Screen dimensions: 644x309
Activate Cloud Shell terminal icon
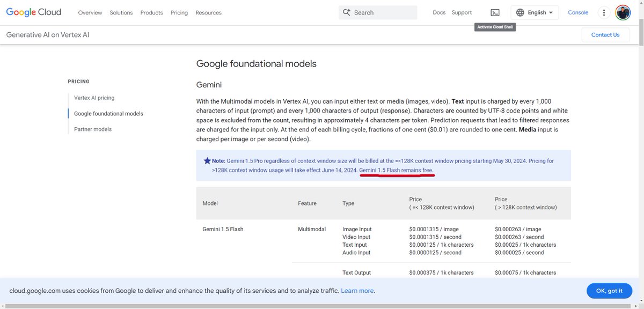coord(495,12)
